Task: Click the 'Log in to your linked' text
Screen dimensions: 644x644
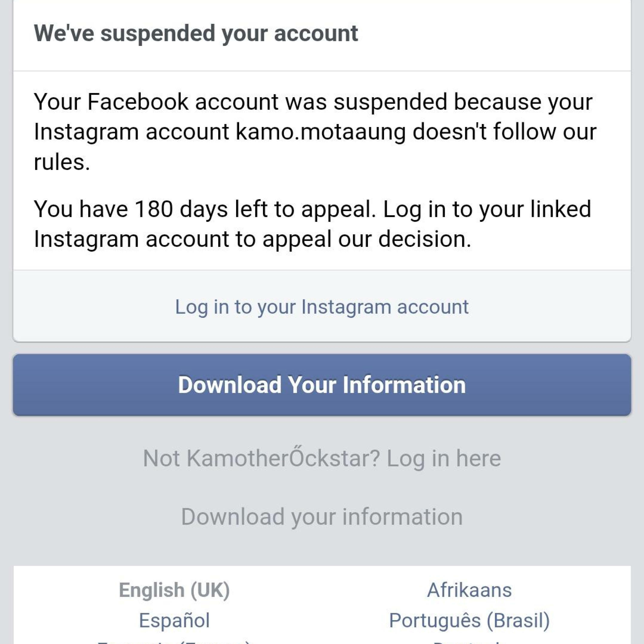Action: [487, 209]
